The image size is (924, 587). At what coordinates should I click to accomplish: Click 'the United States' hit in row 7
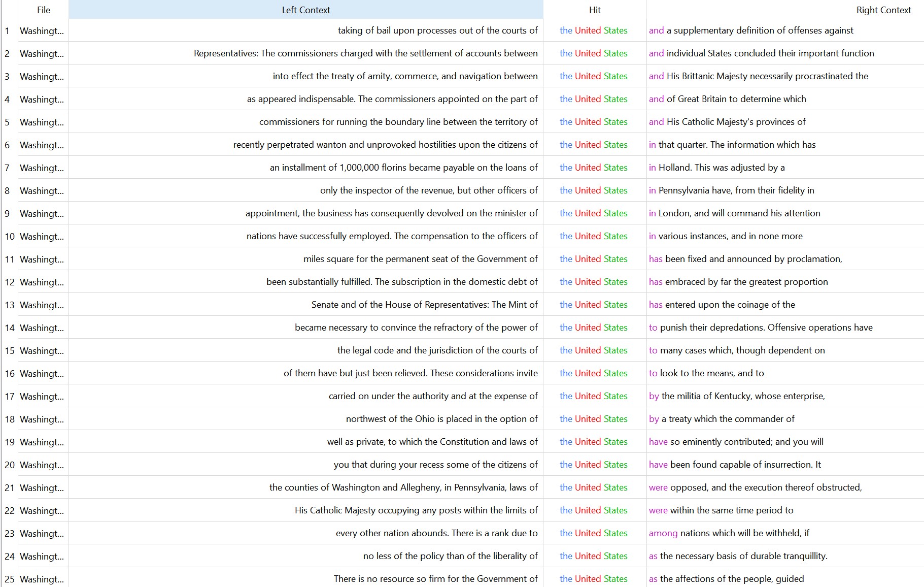click(593, 168)
